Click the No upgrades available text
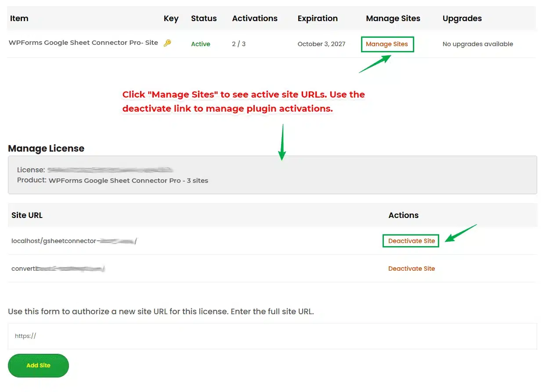This screenshot has height=392, width=542. (477, 44)
